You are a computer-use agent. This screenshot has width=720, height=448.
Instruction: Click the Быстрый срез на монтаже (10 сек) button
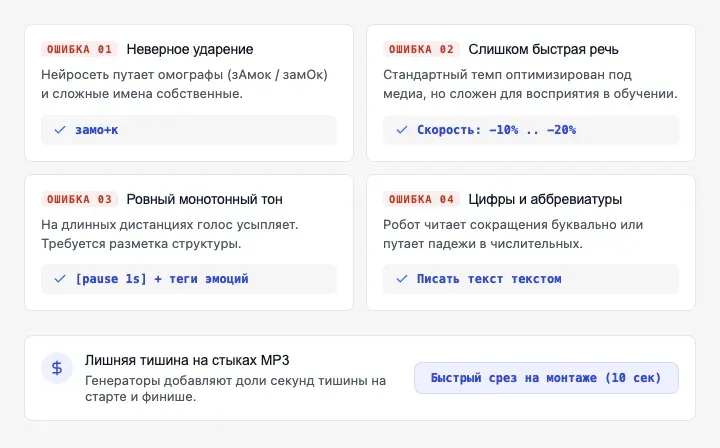tap(546, 378)
